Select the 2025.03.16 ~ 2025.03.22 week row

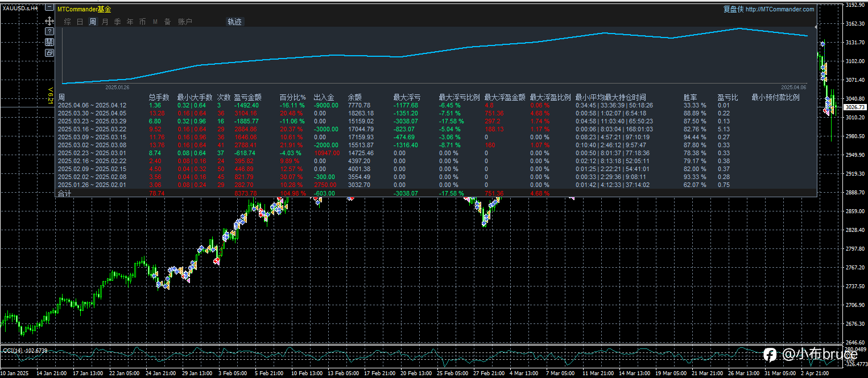coord(437,129)
